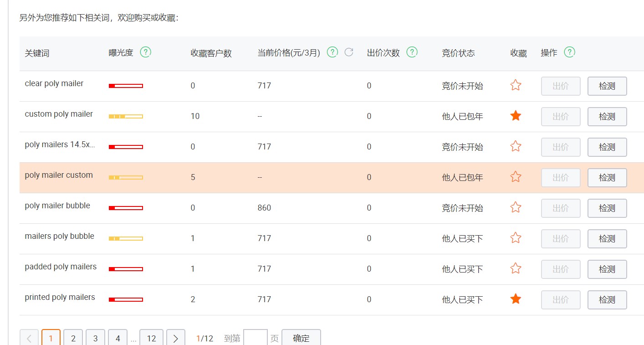Favorite the padded poly mailers keyword
Screen dimensions: 644x345
click(x=515, y=268)
